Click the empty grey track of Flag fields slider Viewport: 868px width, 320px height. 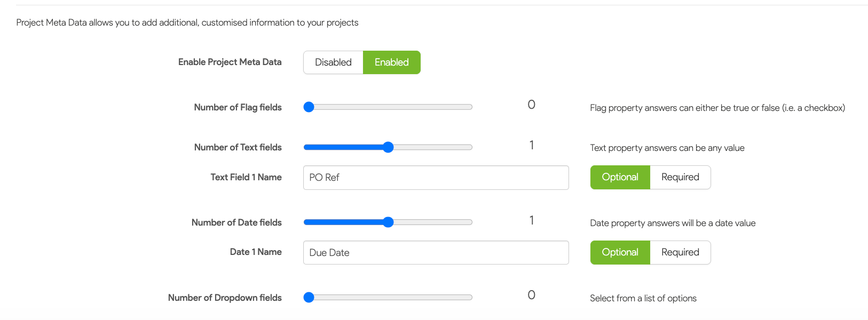pyautogui.click(x=393, y=107)
